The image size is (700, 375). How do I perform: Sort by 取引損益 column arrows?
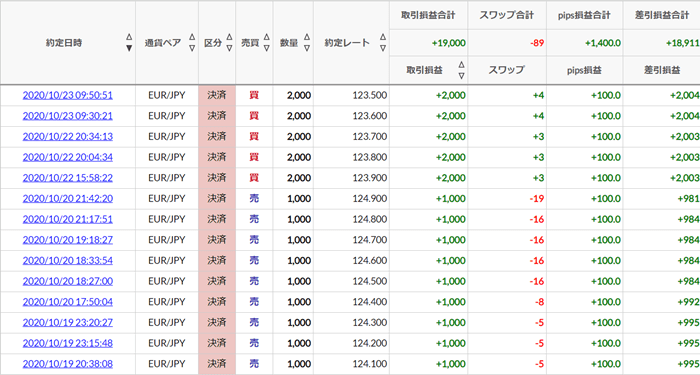tap(461, 70)
